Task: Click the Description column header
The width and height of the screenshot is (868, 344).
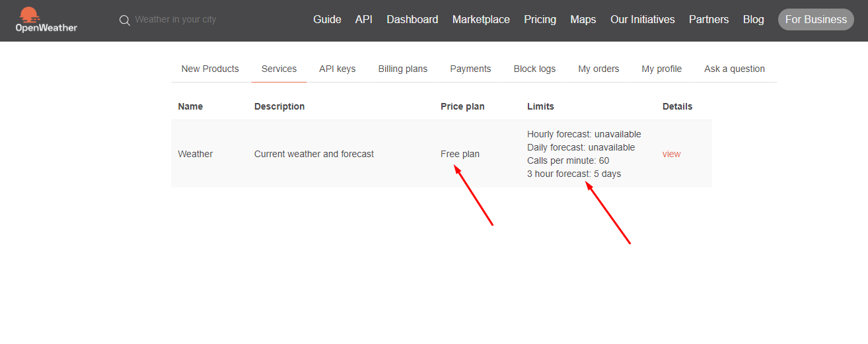Action: 279,106
